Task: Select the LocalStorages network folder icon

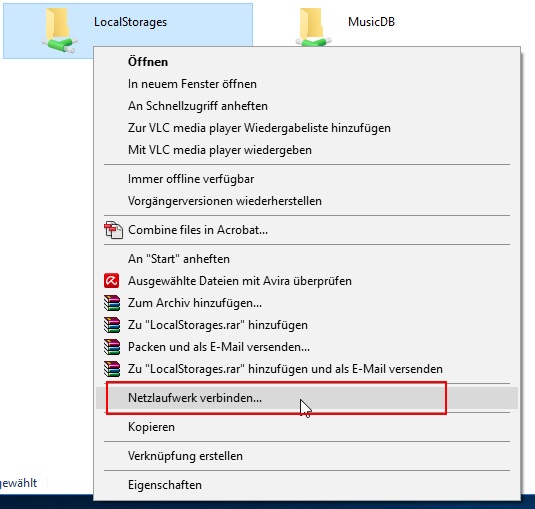Action: (59, 30)
